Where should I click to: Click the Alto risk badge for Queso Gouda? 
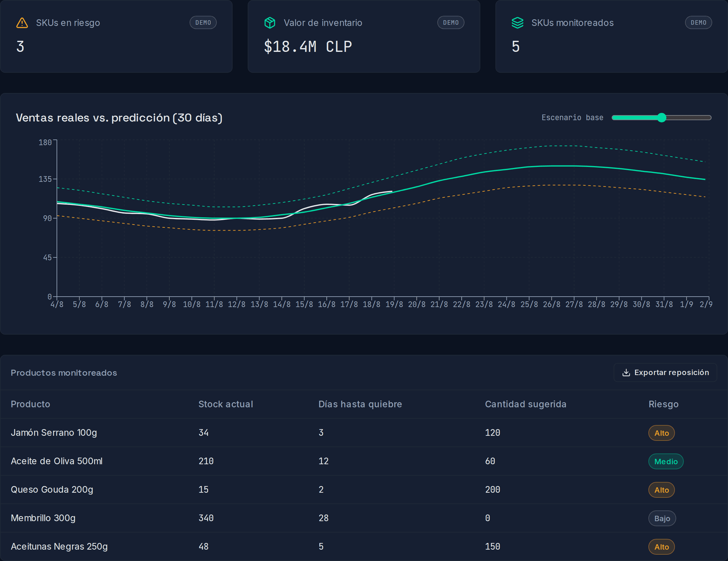click(x=661, y=490)
